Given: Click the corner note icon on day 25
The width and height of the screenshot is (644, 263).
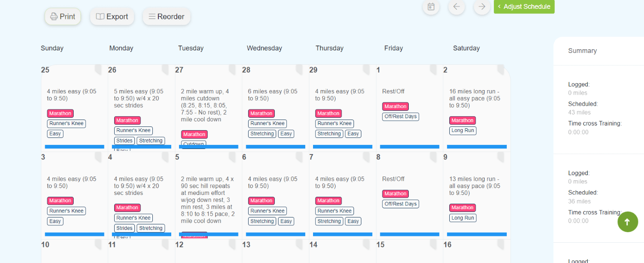Looking at the screenshot, I should 98,69.
